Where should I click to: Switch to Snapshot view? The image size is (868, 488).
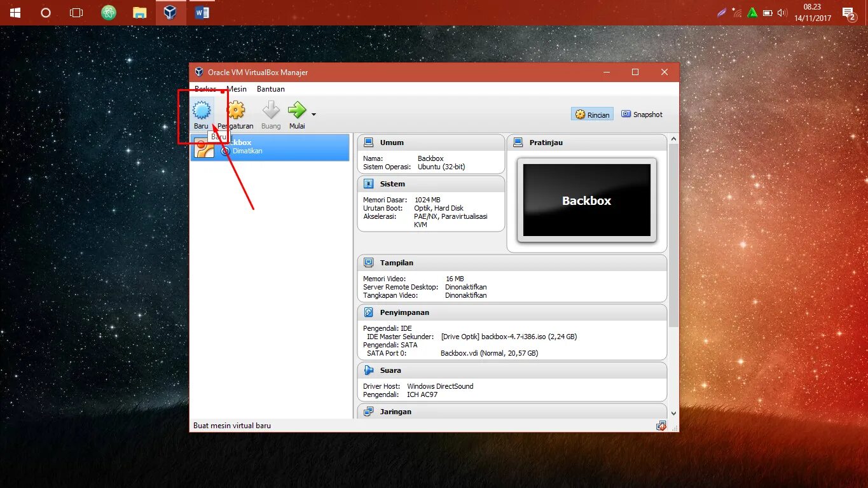click(642, 115)
